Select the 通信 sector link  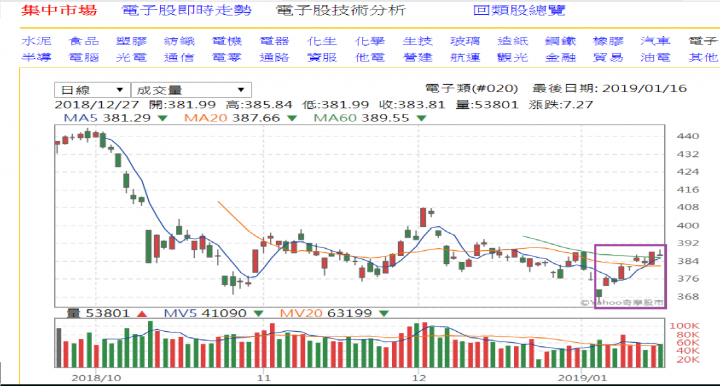179,57
